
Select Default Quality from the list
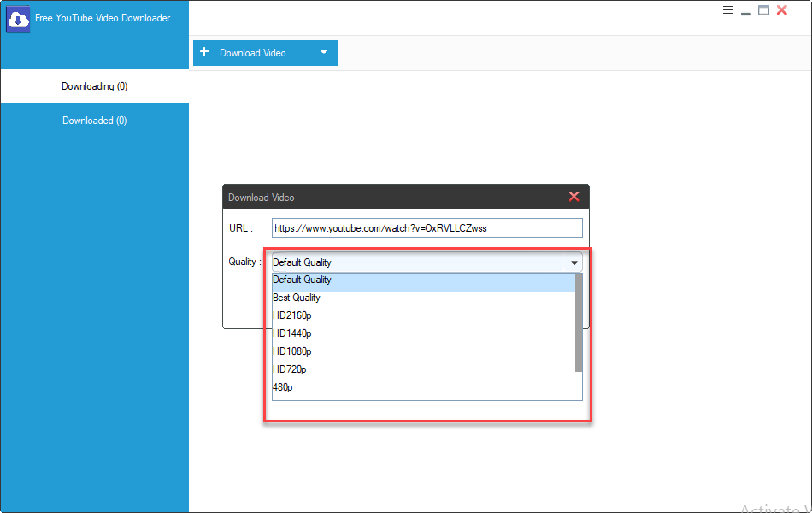pyautogui.click(x=303, y=280)
